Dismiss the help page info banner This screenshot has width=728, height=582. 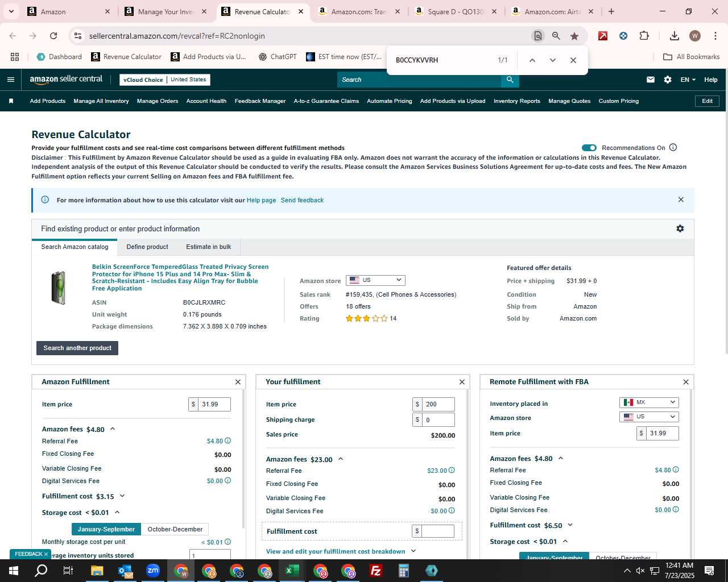click(x=681, y=199)
